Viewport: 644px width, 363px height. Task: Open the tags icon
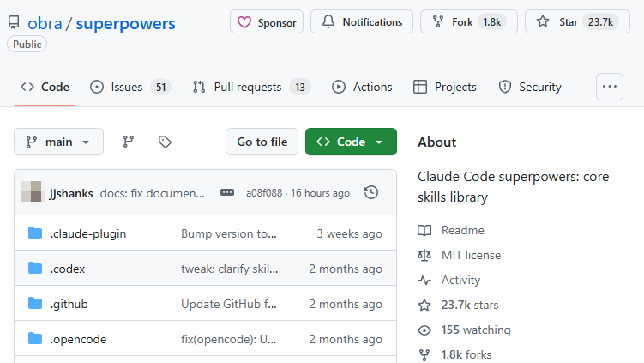click(x=165, y=142)
